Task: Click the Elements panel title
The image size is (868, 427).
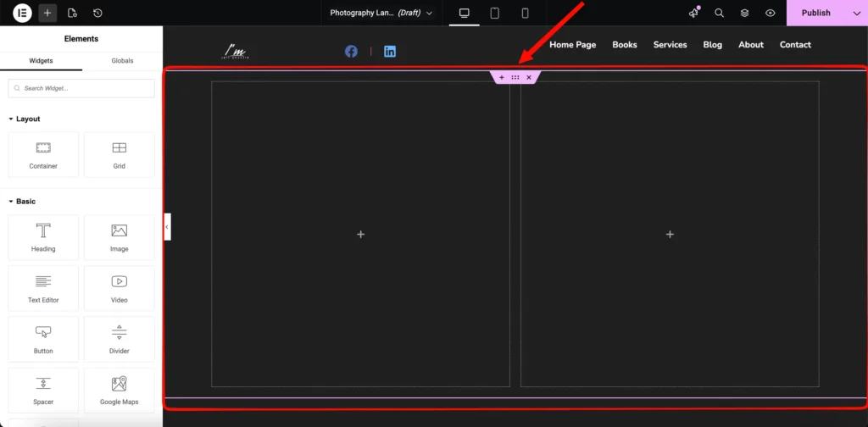Action: (x=81, y=39)
